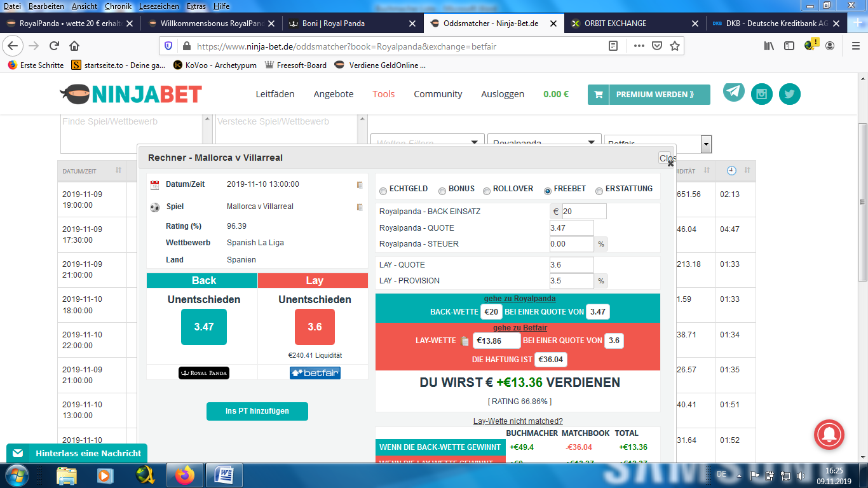
Task: Switch to the Boni | Royal Panda tab
Action: tap(352, 23)
